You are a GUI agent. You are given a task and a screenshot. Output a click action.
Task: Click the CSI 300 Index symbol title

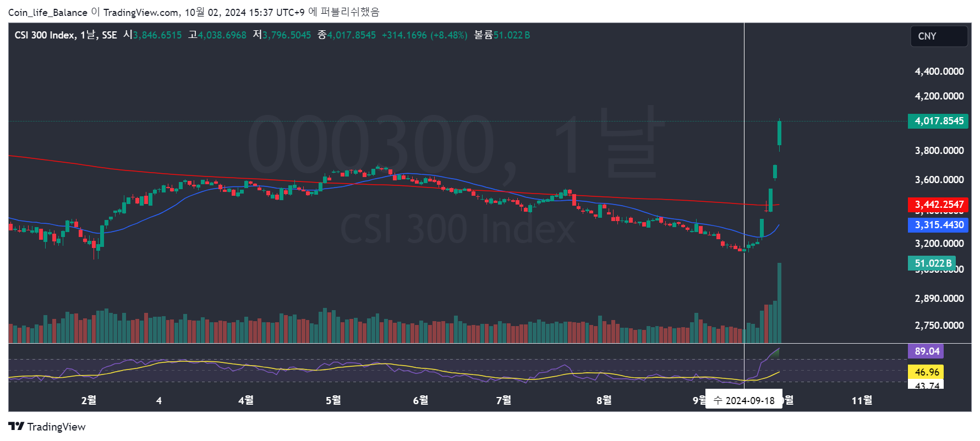(45, 35)
